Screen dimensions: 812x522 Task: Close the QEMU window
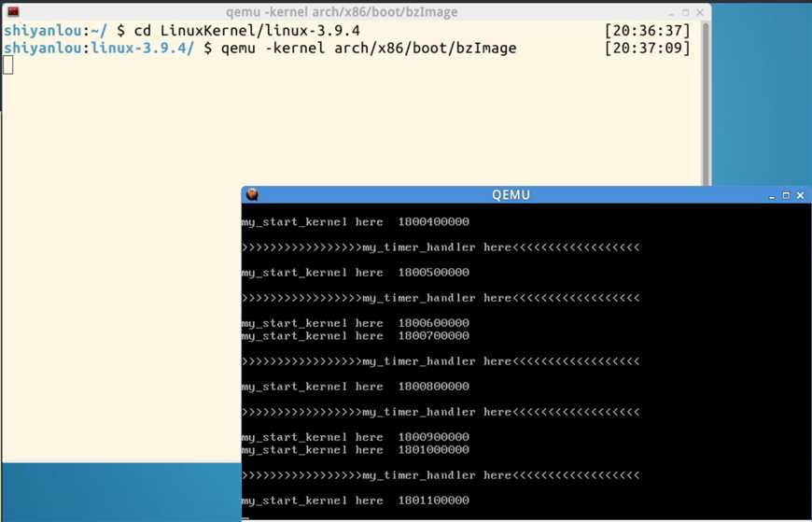(801, 195)
